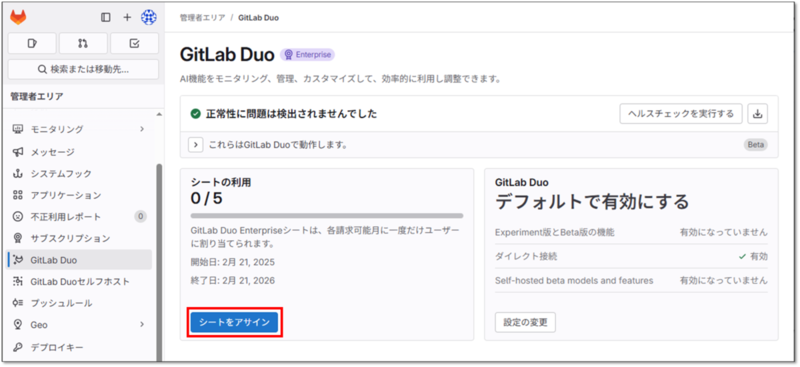Click the Geo location pin icon

(18, 325)
